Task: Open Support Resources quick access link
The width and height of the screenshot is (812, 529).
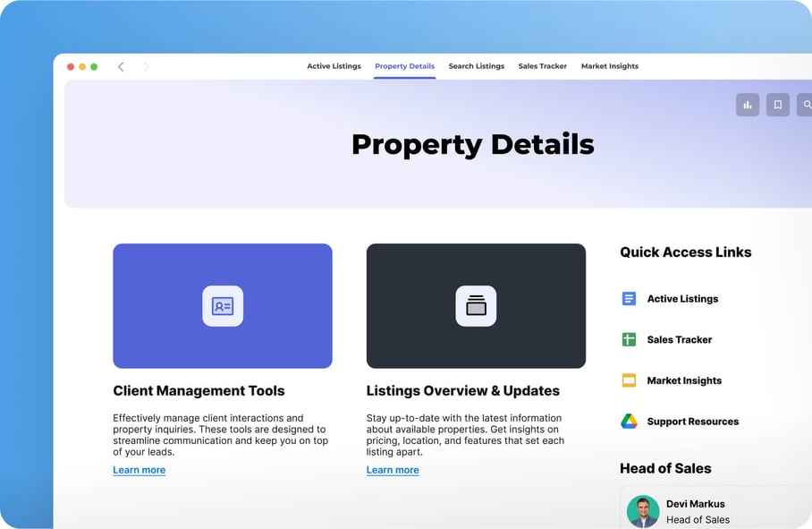Action: (x=692, y=422)
